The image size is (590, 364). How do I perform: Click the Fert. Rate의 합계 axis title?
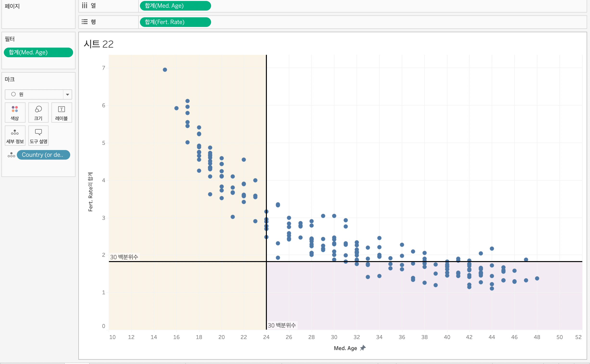[x=90, y=192]
